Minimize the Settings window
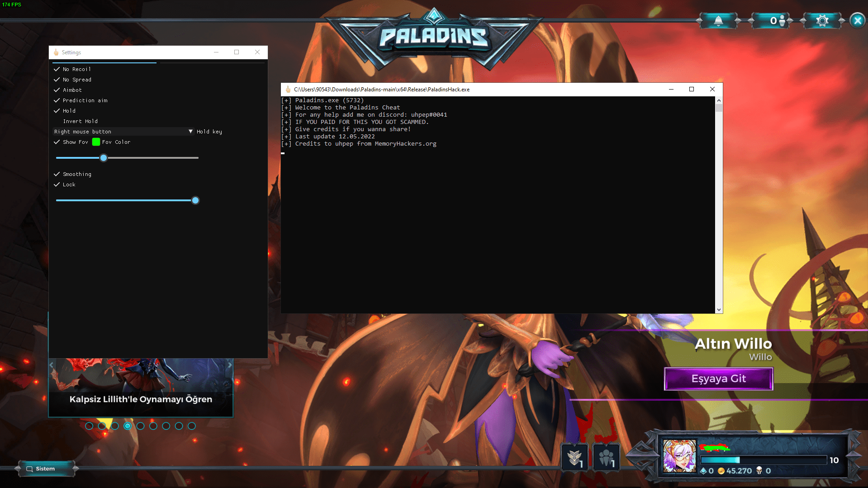The width and height of the screenshot is (868, 488). (x=216, y=52)
